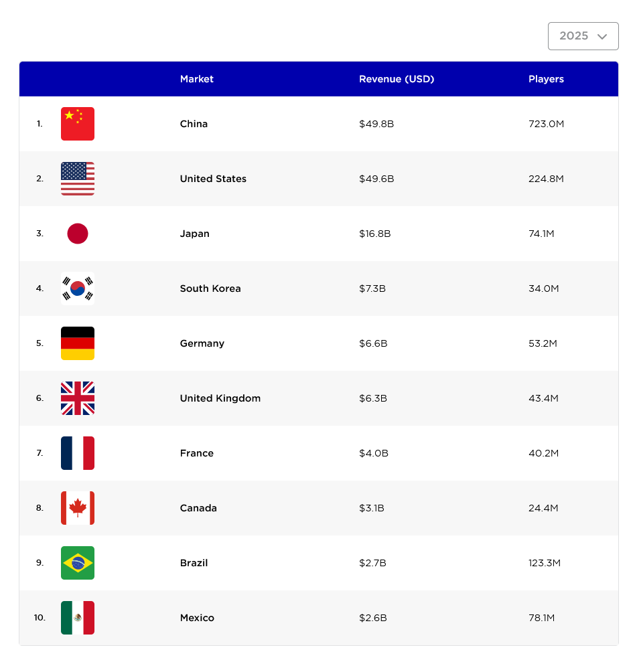
Task: Click the South Korea flag icon
Action: (x=78, y=288)
